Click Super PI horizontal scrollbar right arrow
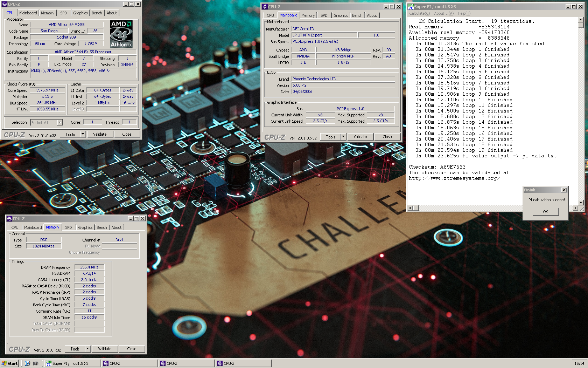Screen dimensions: 588x368 click(x=575, y=208)
